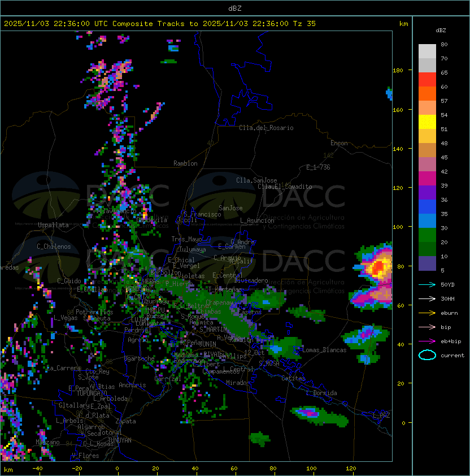Click the magenta eb+bip arrow in legend

(427, 341)
